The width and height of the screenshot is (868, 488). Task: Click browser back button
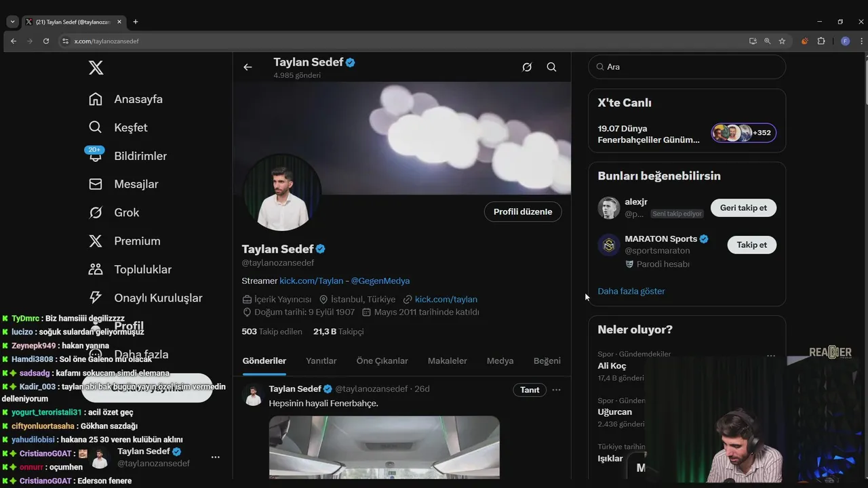point(13,41)
